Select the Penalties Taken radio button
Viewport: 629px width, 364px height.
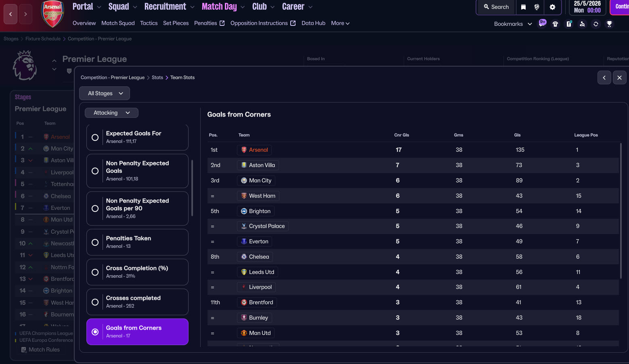pos(95,242)
